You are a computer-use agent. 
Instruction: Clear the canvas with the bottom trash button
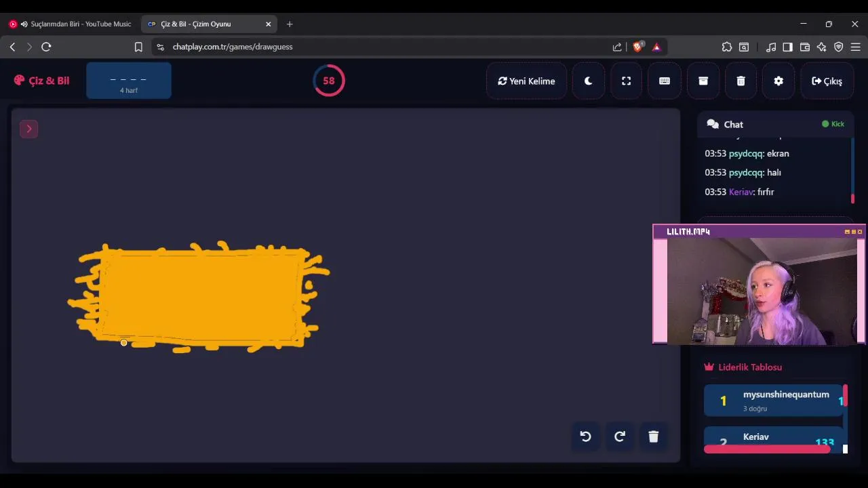(x=654, y=436)
